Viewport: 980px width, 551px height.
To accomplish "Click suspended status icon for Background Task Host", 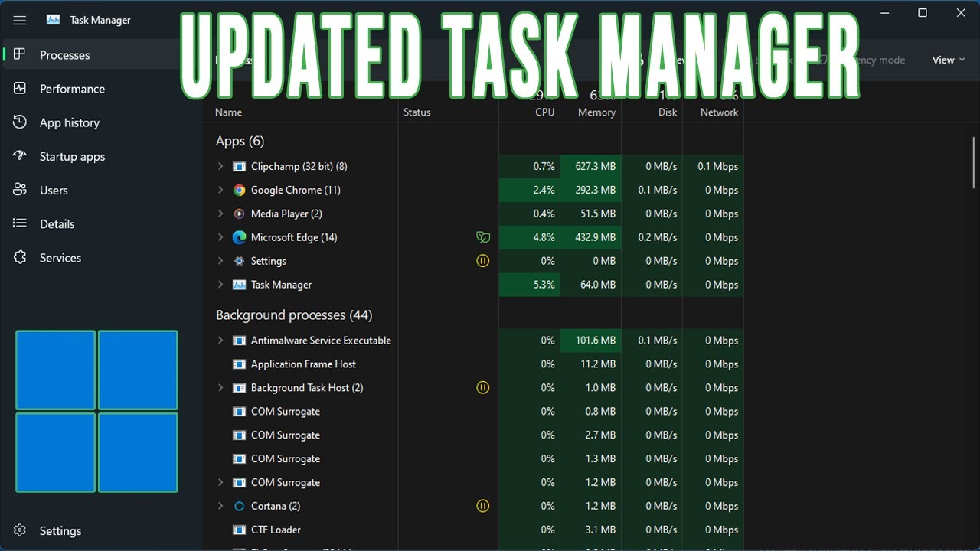I will [x=482, y=387].
